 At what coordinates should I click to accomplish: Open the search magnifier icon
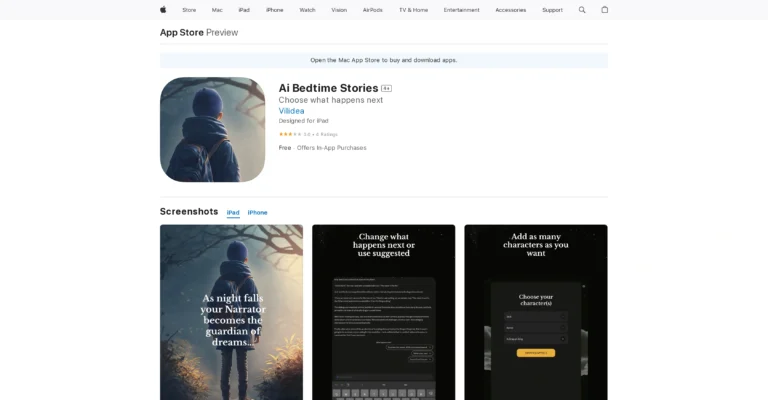coord(582,10)
